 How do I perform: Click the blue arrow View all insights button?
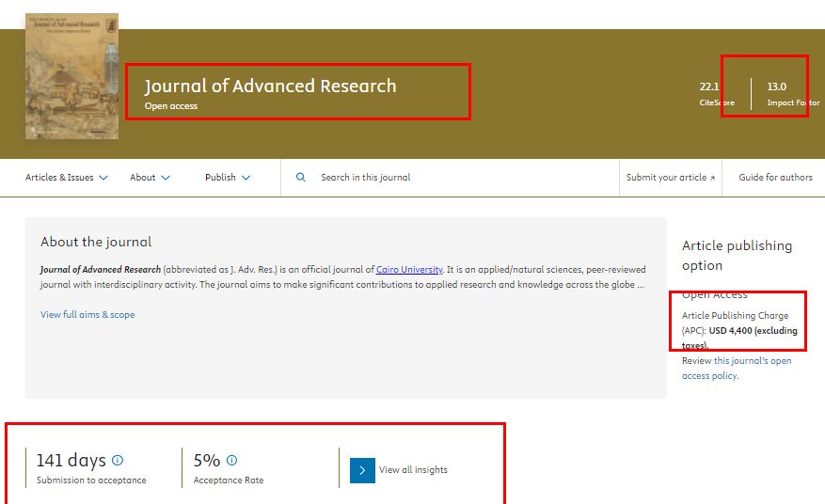(x=362, y=470)
